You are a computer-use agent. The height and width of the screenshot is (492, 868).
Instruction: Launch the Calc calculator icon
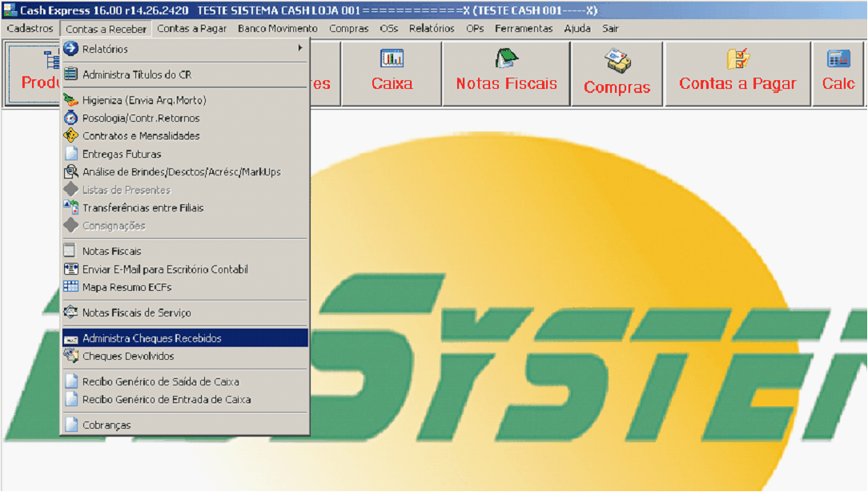(x=838, y=58)
